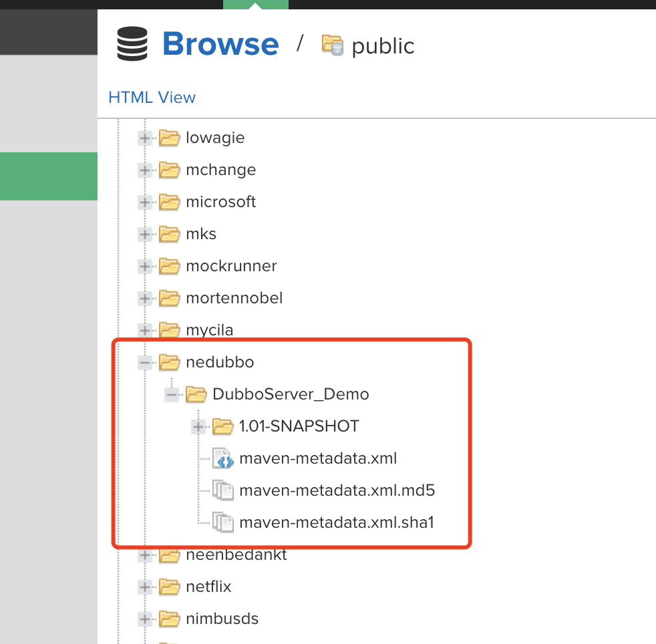Click the 1.01-SNAPSHOT folder icon

[223, 426]
